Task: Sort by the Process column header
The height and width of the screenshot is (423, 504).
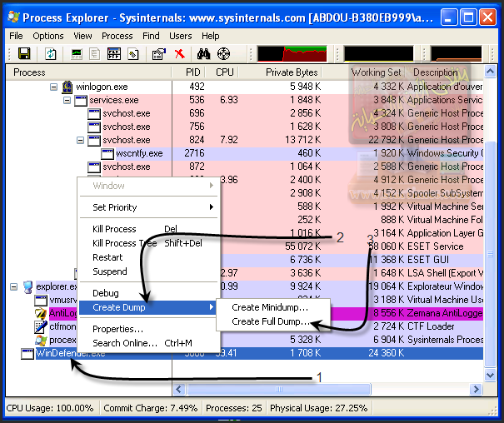Action: (x=89, y=72)
